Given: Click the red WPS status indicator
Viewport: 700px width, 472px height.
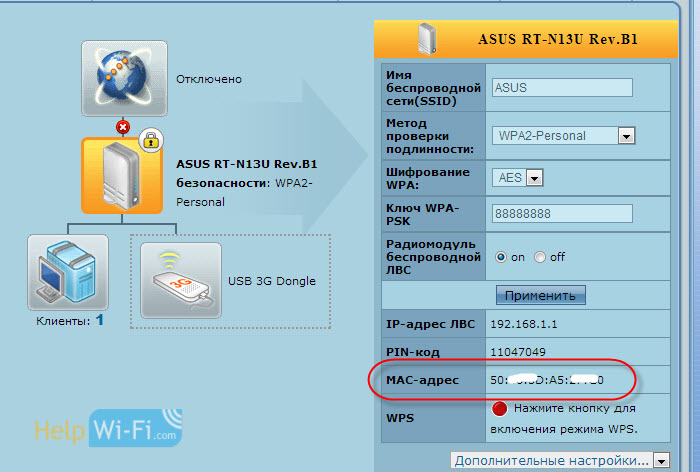Looking at the screenshot, I should click(499, 408).
